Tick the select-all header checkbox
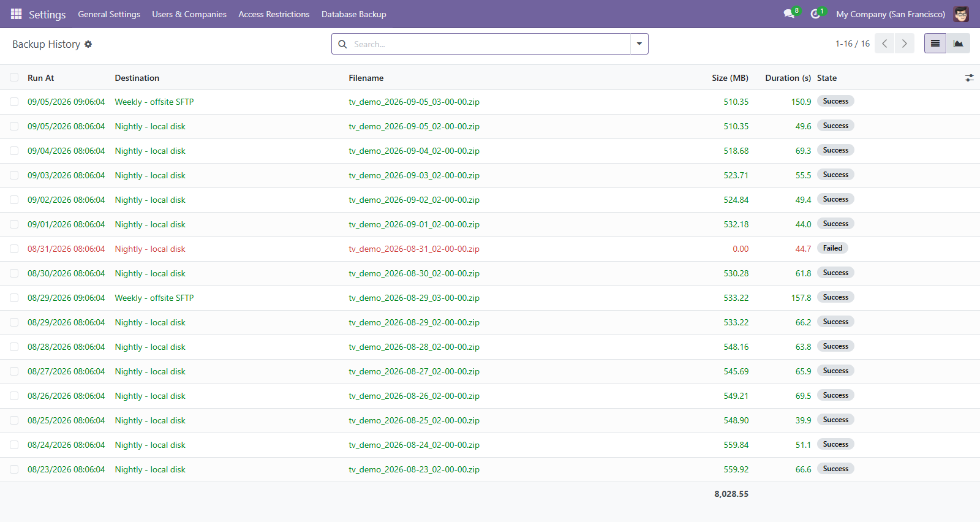This screenshot has width=980, height=522. [x=14, y=77]
